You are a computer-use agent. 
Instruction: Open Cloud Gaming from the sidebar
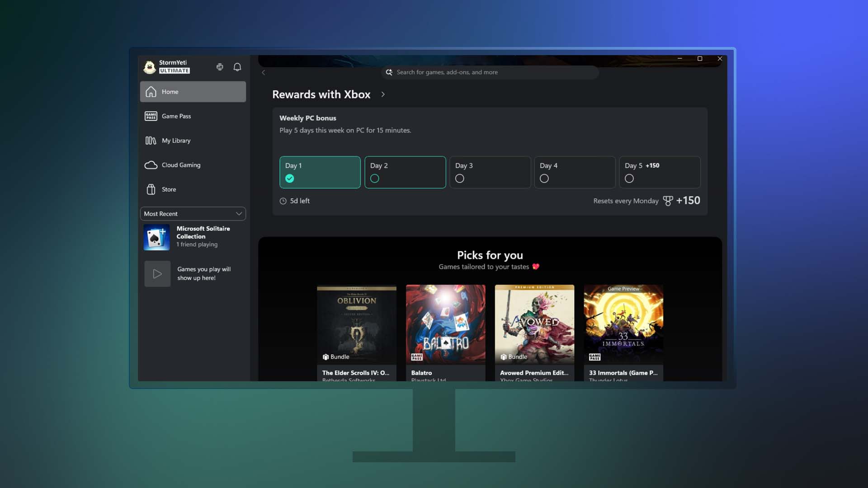pos(180,165)
